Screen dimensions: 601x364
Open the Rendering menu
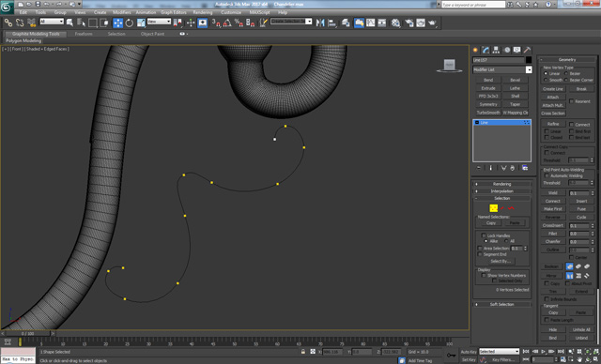203,12
